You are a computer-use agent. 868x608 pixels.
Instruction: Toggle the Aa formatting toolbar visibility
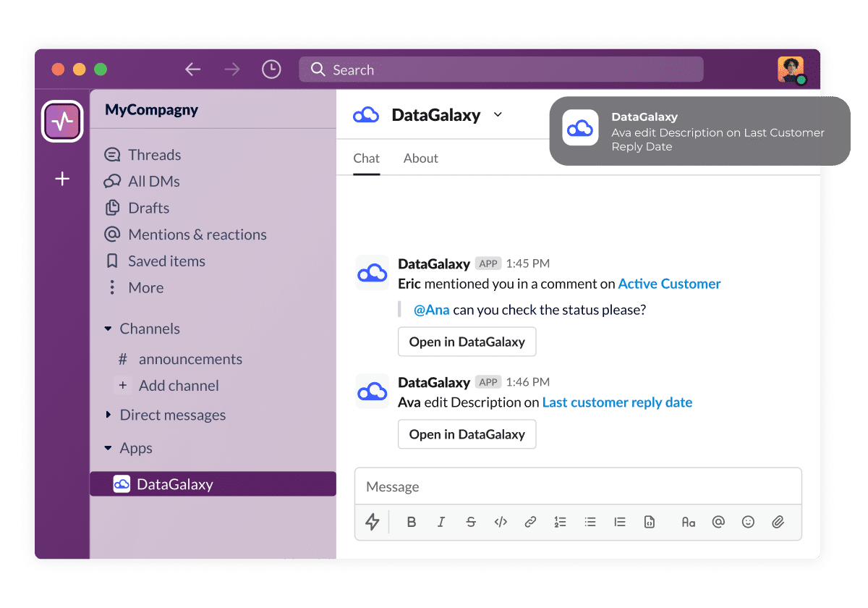688,522
